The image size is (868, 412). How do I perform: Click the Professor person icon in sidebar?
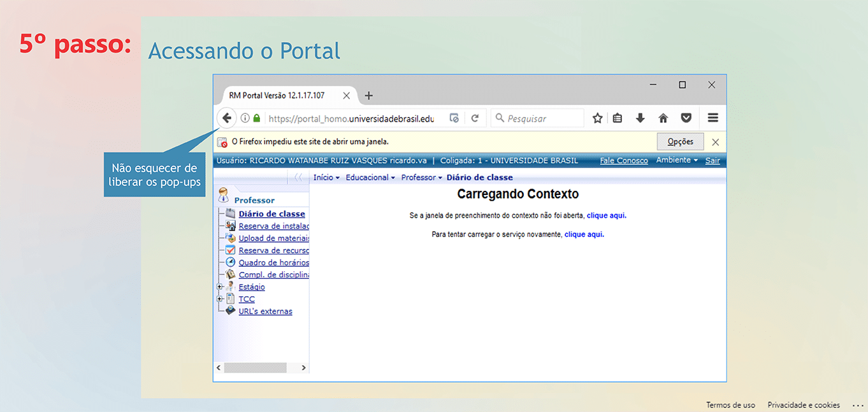[x=223, y=195]
